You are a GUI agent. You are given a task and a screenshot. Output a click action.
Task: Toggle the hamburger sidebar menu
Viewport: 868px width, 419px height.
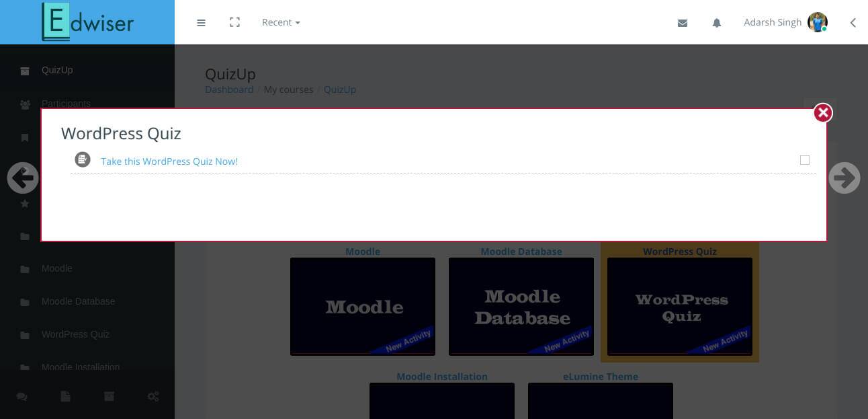pyautogui.click(x=201, y=23)
